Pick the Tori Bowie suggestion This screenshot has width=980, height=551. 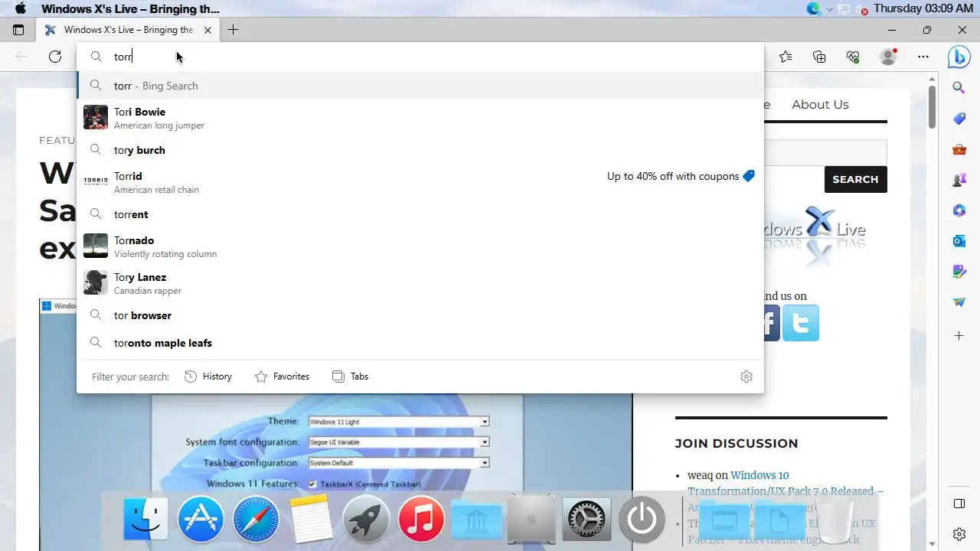coord(420,118)
